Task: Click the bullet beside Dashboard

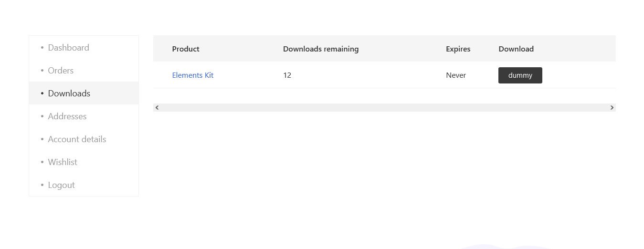Action: pos(42,48)
